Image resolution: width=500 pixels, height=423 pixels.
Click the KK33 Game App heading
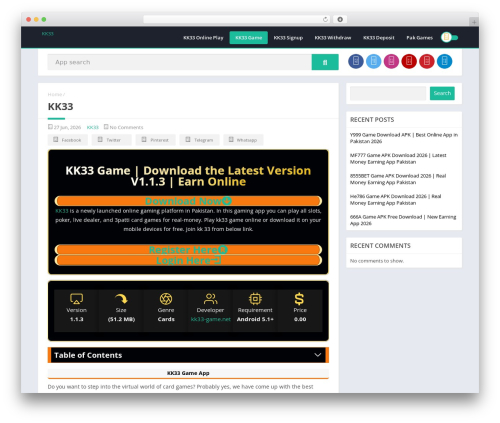pos(188,373)
